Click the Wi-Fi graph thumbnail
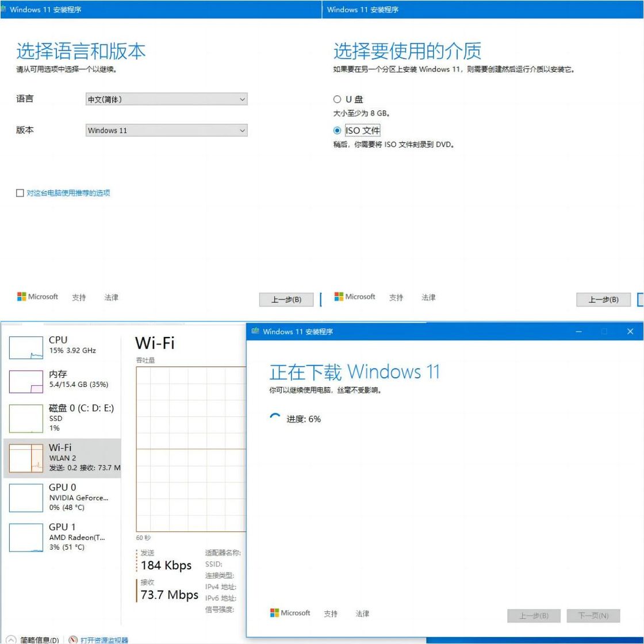Viewport: 644px width, 644px height. click(x=26, y=458)
